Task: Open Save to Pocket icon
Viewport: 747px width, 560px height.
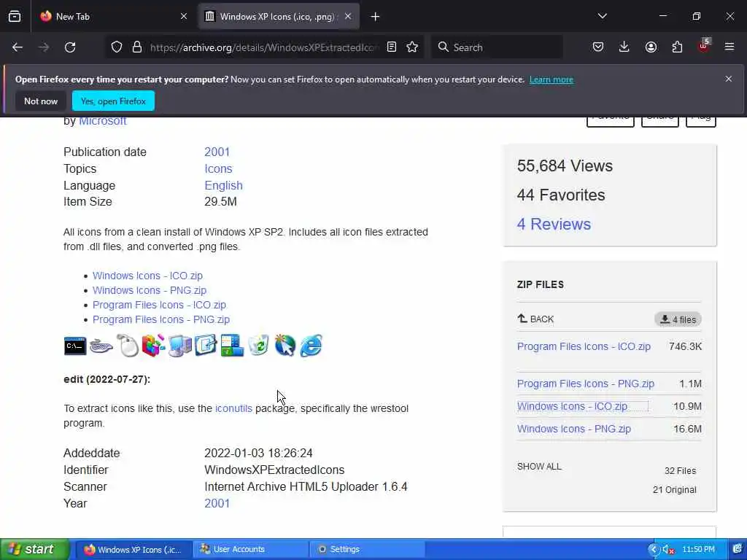Action: 598,47
